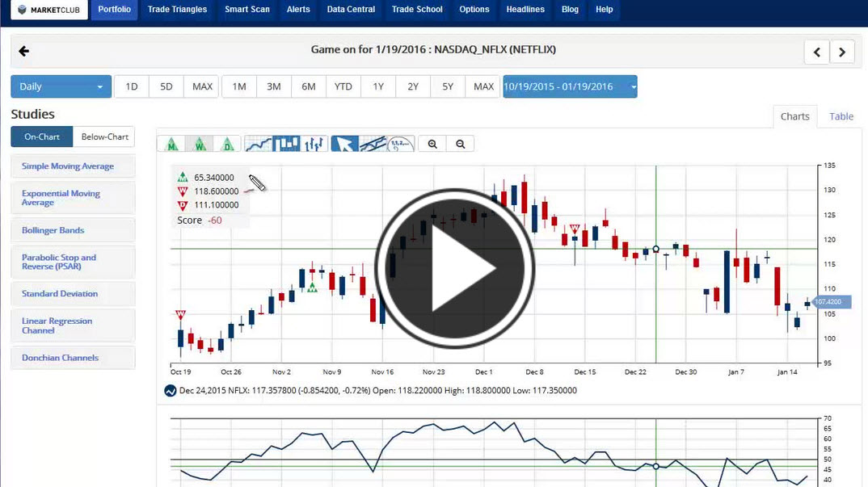Switch to Below-Chart studies tab
Image resolution: width=868 pixels, height=487 pixels.
coord(104,136)
